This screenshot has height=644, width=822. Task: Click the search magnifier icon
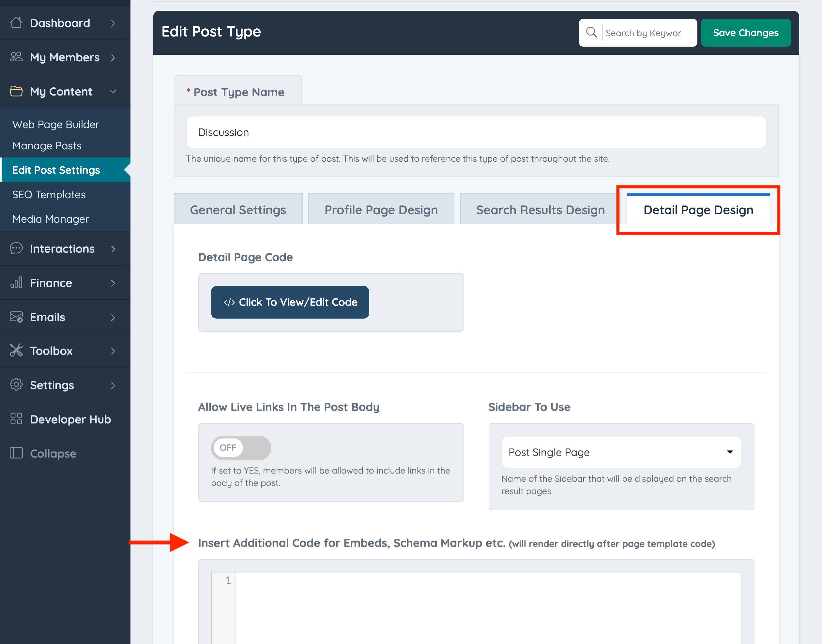(x=591, y=32)
